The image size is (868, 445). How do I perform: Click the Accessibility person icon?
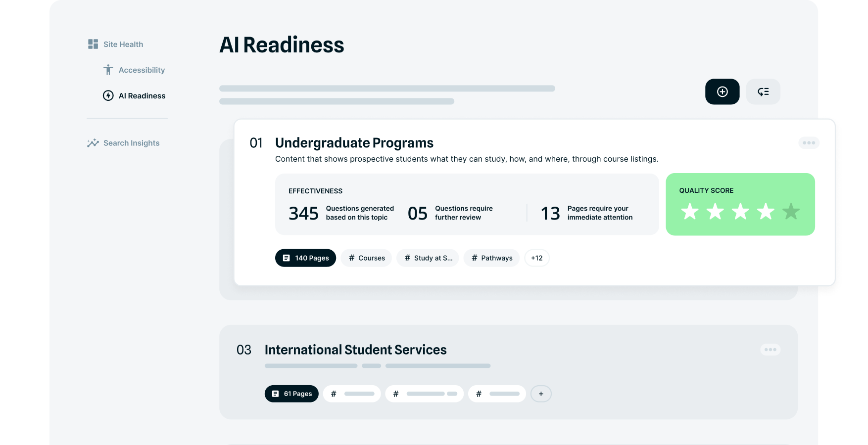[108, 70]
